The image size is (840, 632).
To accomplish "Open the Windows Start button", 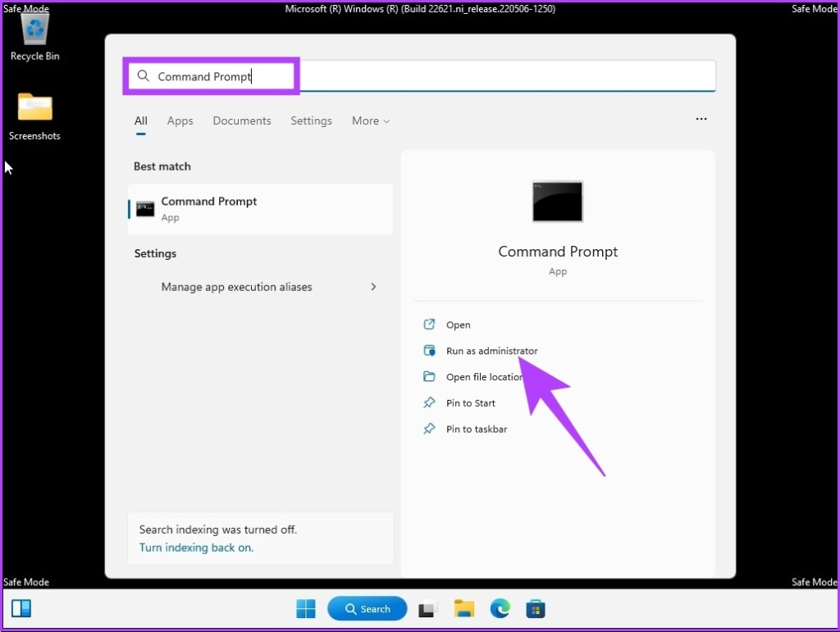I will point(306,608).
